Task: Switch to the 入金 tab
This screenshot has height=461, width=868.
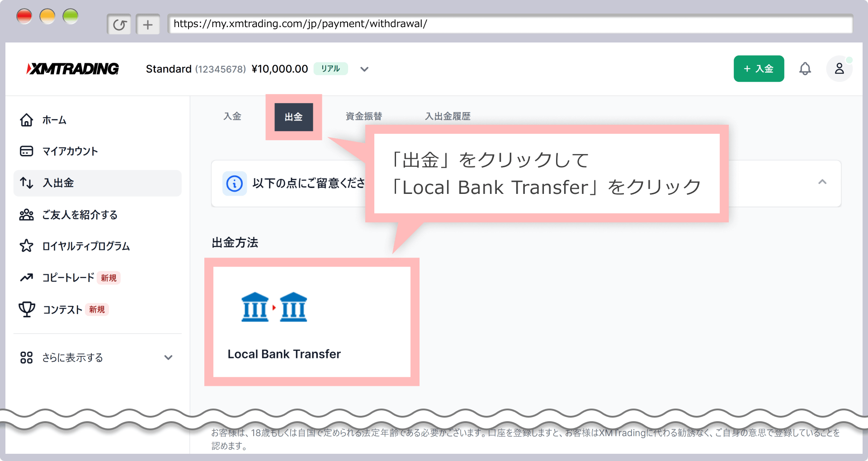Action: pyautogui.click(x=232, y=117)
